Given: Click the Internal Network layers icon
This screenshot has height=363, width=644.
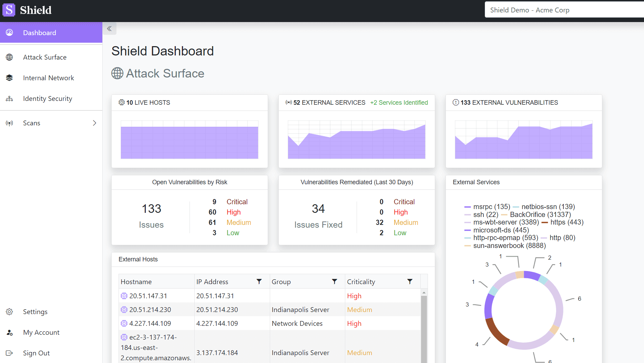Looking at the screenshot, I should pyautogui.click(x=10, y=78).
